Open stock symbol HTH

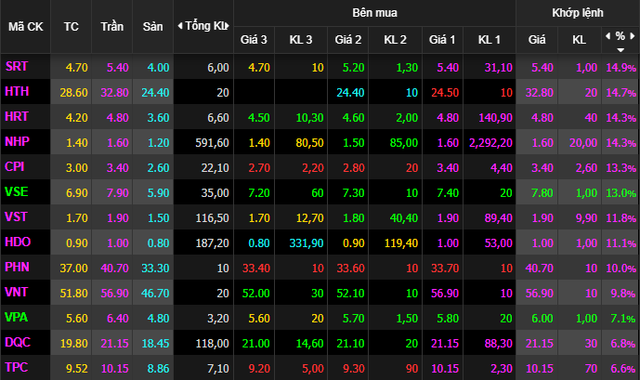(x=17, y=91)
